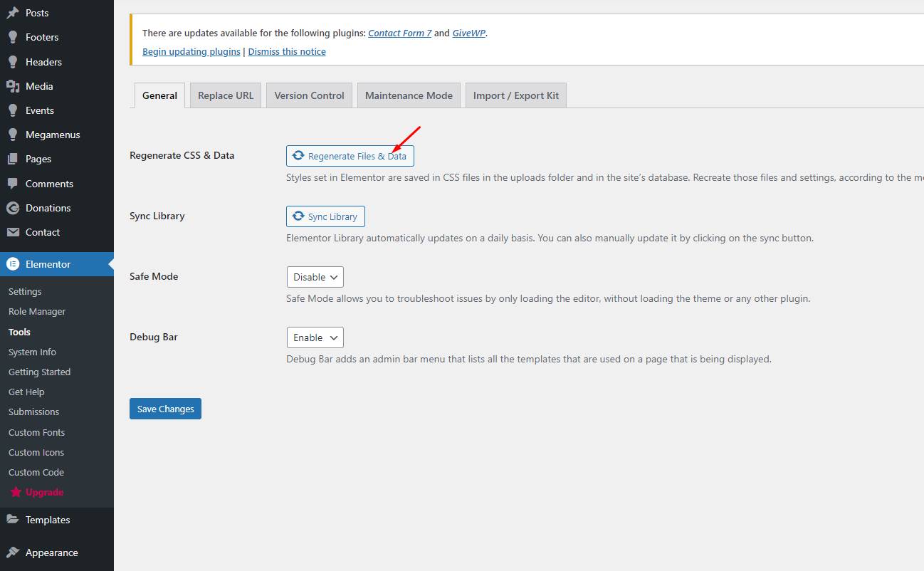Open the Maintenance Mode tab

(x=409, y=95)
